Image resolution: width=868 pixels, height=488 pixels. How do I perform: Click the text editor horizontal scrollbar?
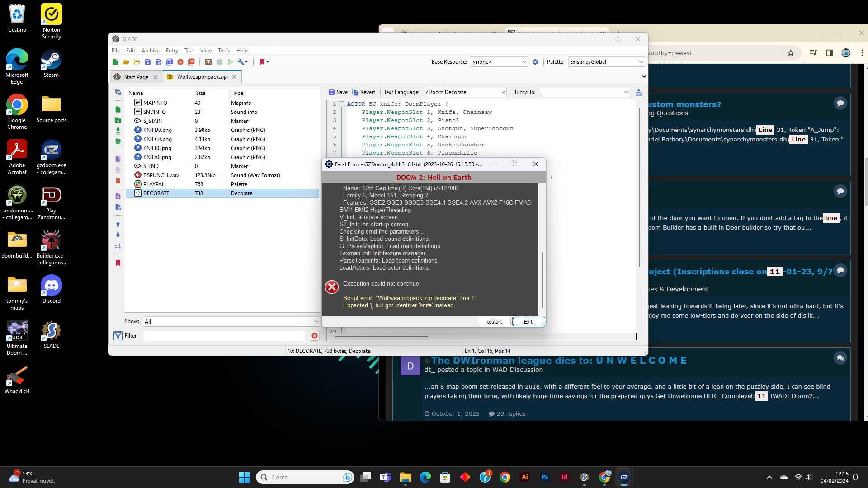381,337
